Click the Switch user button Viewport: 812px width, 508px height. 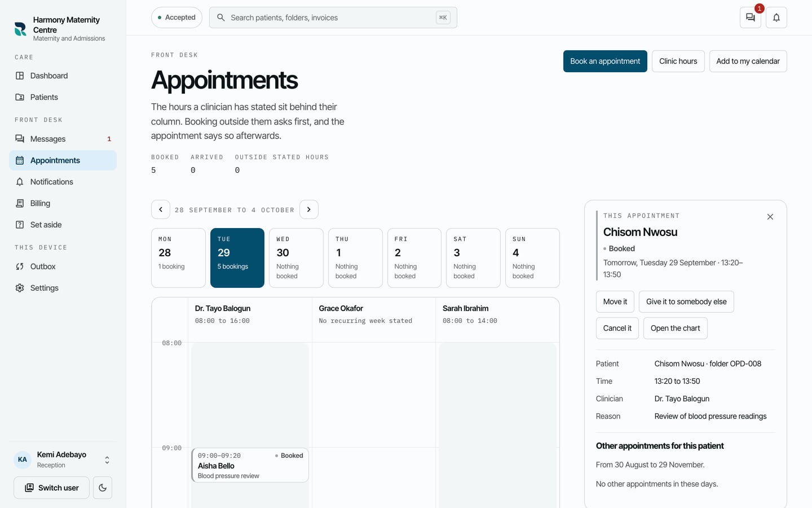[51, 488]
